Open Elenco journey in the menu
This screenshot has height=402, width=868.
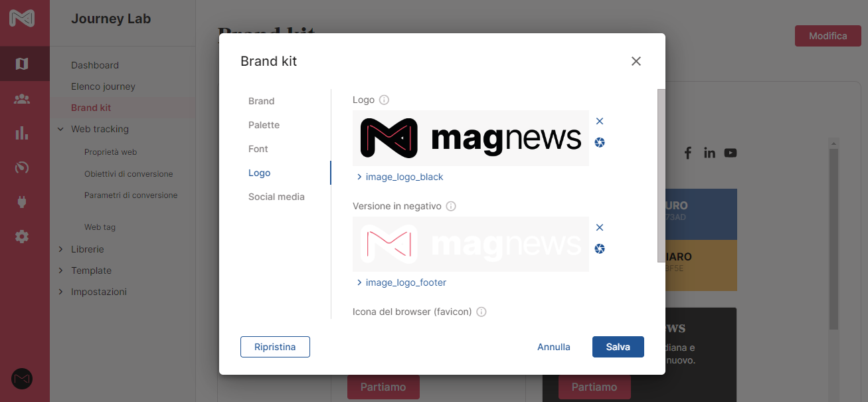coord(103,86)
